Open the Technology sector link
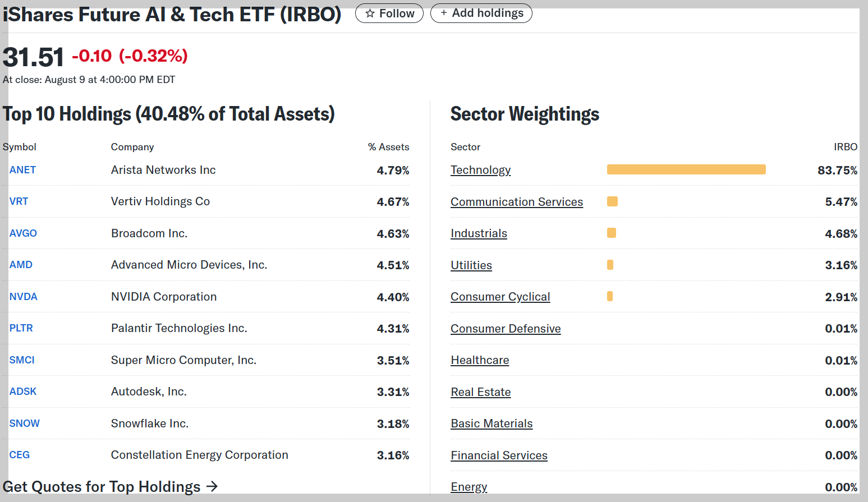Image resolution: width=868 pixels, height=502 pixels. (480, 169)
